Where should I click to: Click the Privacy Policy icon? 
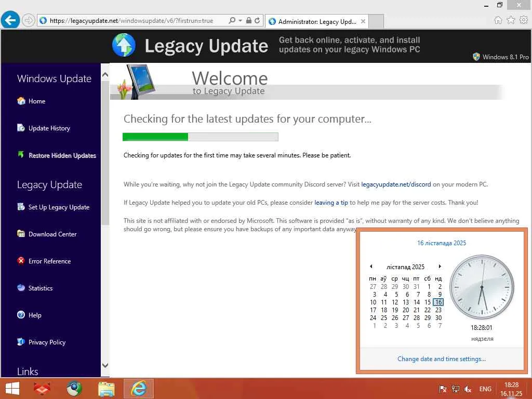pos(21,342)
